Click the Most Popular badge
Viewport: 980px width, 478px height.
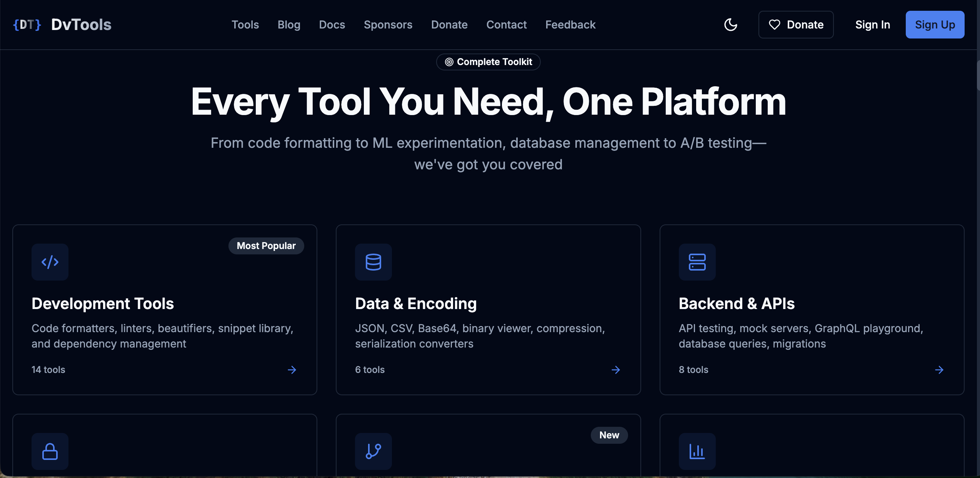tap(266, 246)
